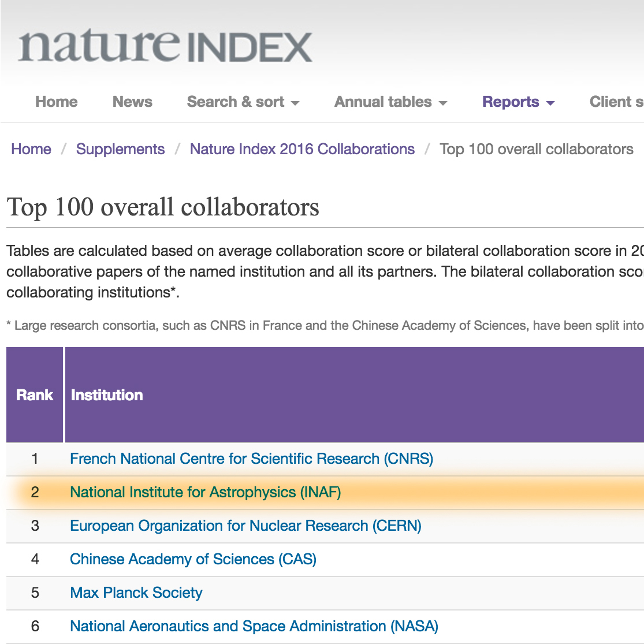644x644 pixels.
Task: Sort table by Institution column header
Action: click(x=107, y=395)
